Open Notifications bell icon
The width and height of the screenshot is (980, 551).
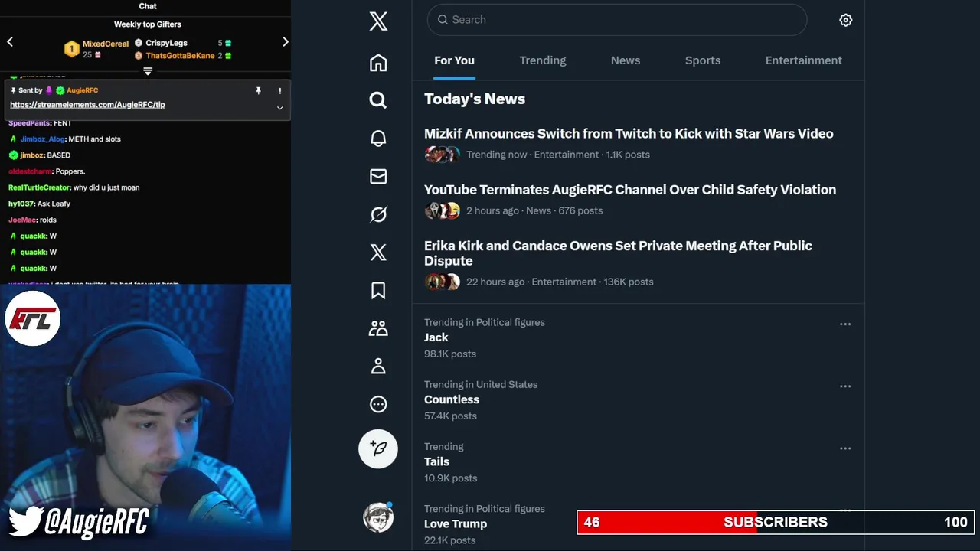pos(378,139)
